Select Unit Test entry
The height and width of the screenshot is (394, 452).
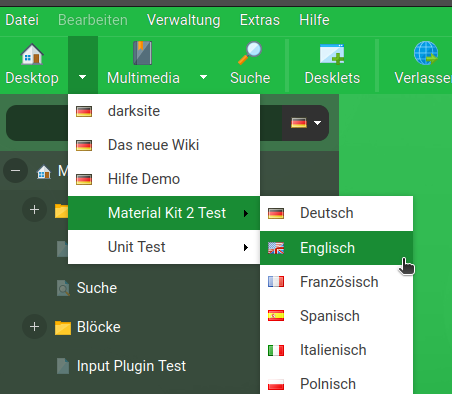(164, 247)
